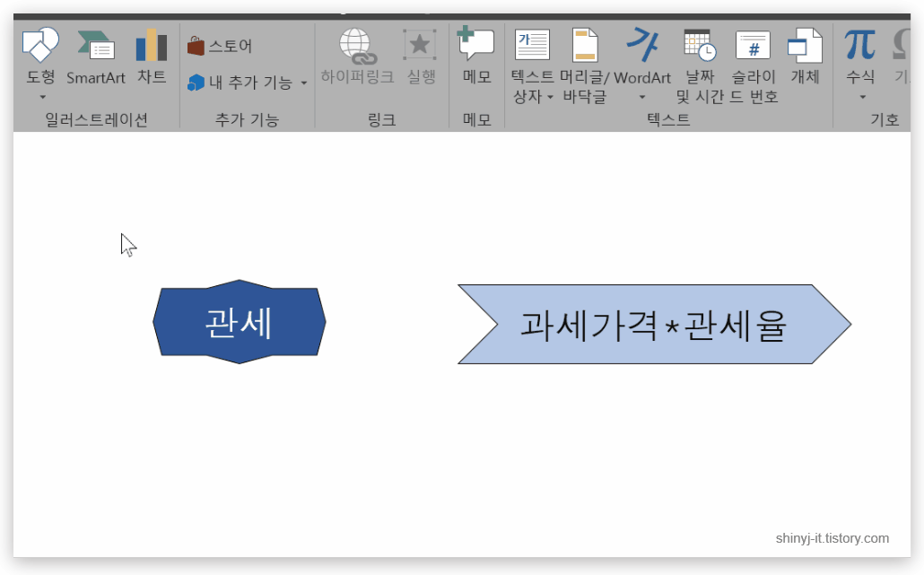Click the 하이퍼링크 globe icon
The height and width of the screenshot is (575, 924).
(357, 46)
